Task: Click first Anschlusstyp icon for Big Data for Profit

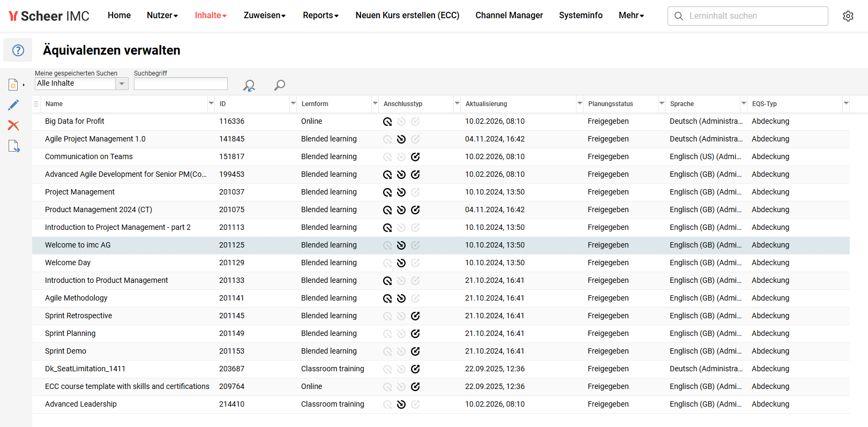Action: pos(387,122)
